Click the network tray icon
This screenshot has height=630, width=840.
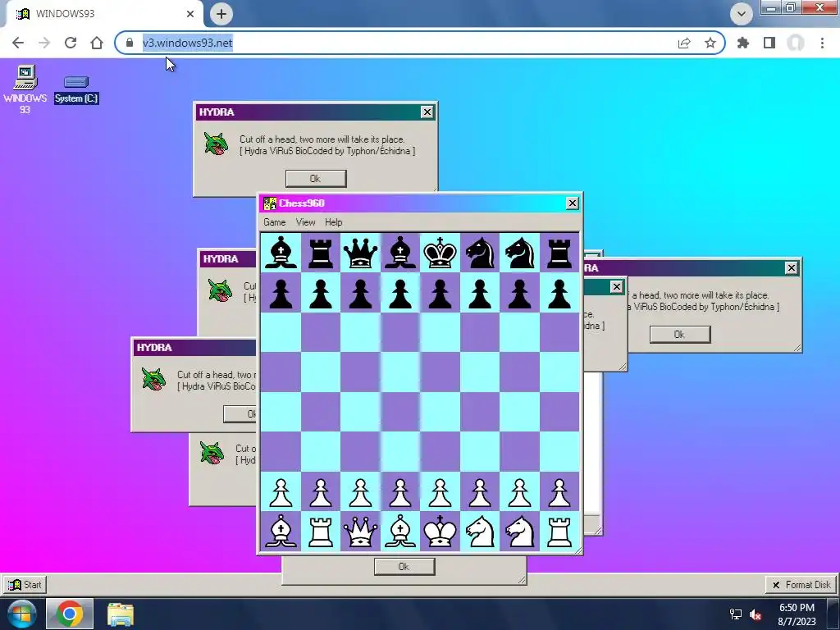(x=736, y=614)
